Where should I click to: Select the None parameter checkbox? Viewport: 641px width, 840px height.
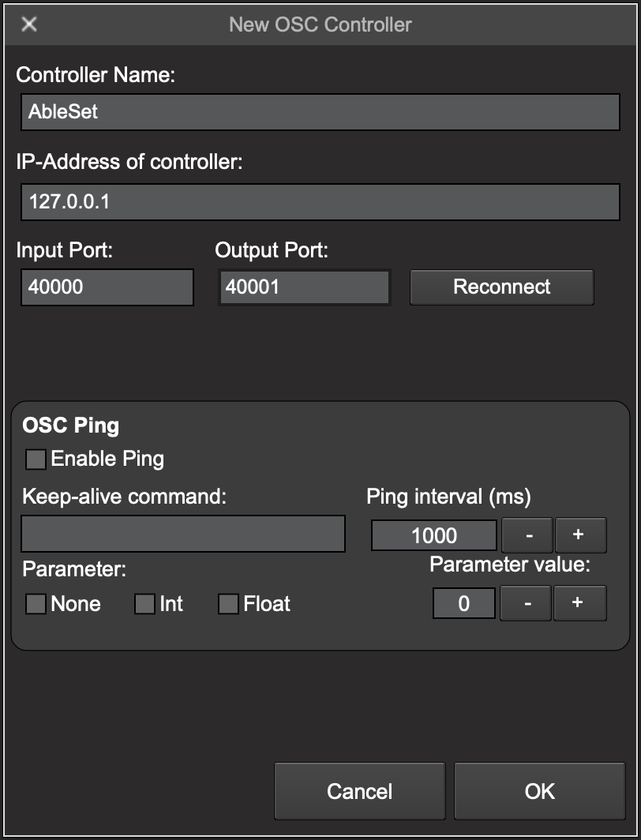pos(36,605)
